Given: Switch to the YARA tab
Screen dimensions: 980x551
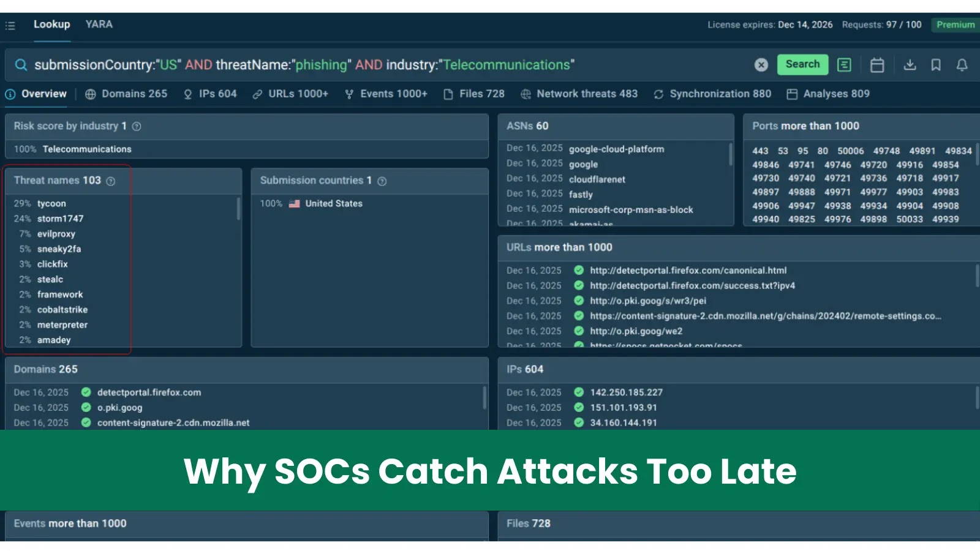Looking at the screenshot, I should [99, 24].
